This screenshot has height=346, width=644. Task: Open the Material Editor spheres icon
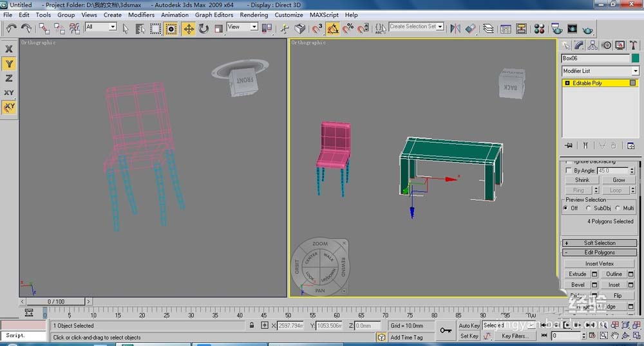539,28
